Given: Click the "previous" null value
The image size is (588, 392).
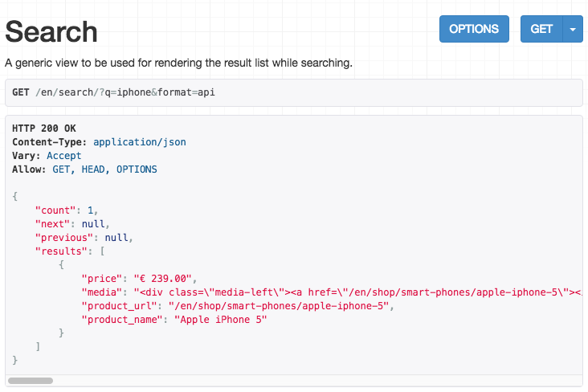Looking at the screenshot, I should point(116,238).
